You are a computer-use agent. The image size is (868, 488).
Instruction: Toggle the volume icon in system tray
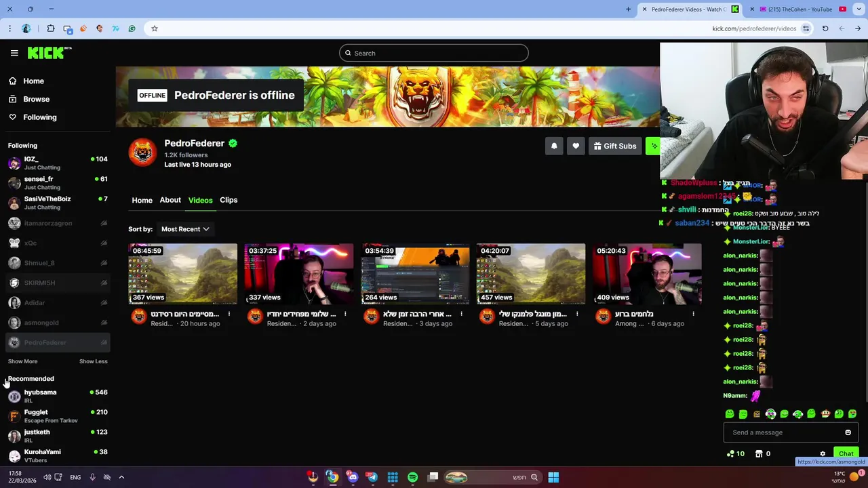pyautogui.click(x=47, y=477)
